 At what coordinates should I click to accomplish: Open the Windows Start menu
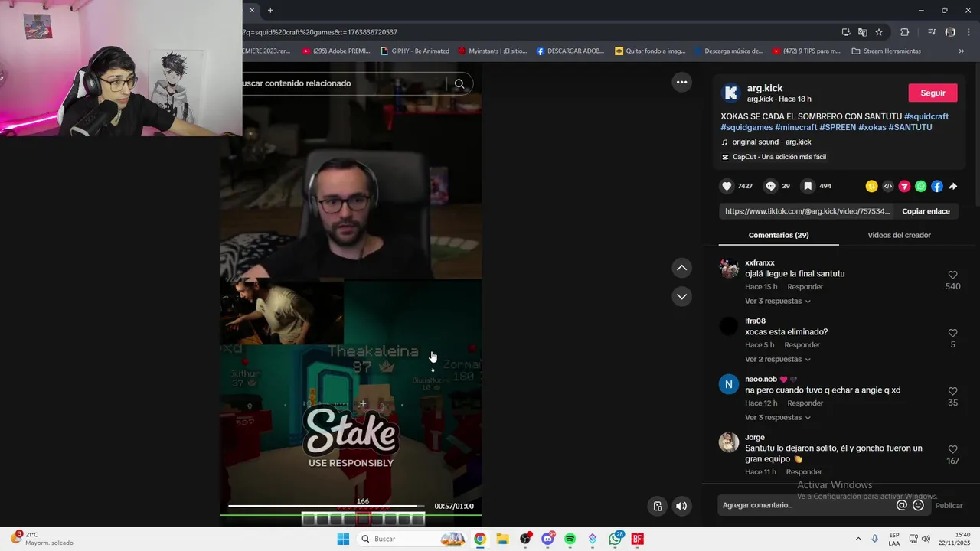click(x=343, y=539)
